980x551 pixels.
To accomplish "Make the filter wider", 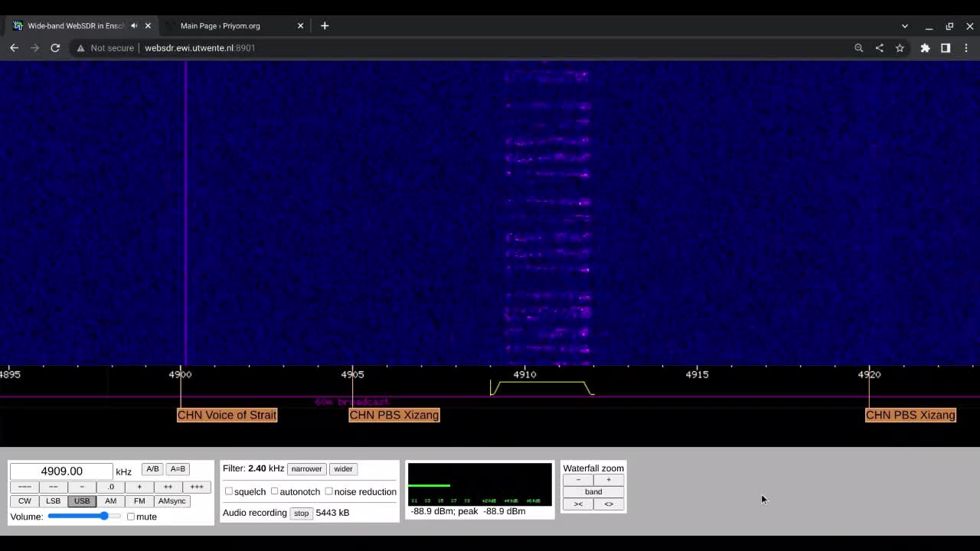I will pyautogui.click(x=343, y=469).
